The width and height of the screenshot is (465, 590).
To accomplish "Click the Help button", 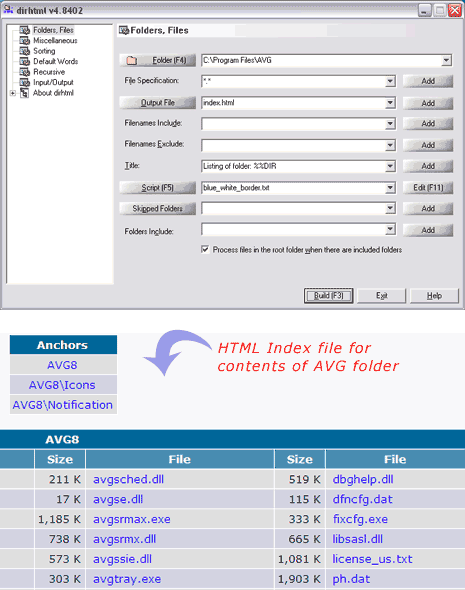I will coord(434,296).
